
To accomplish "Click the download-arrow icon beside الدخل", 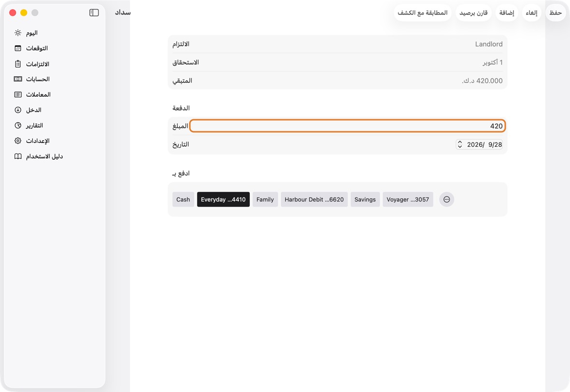I will (18, 110).
